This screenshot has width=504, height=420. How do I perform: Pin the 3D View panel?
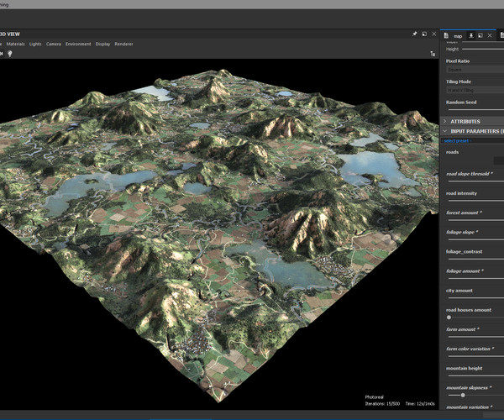click(414, 34)
